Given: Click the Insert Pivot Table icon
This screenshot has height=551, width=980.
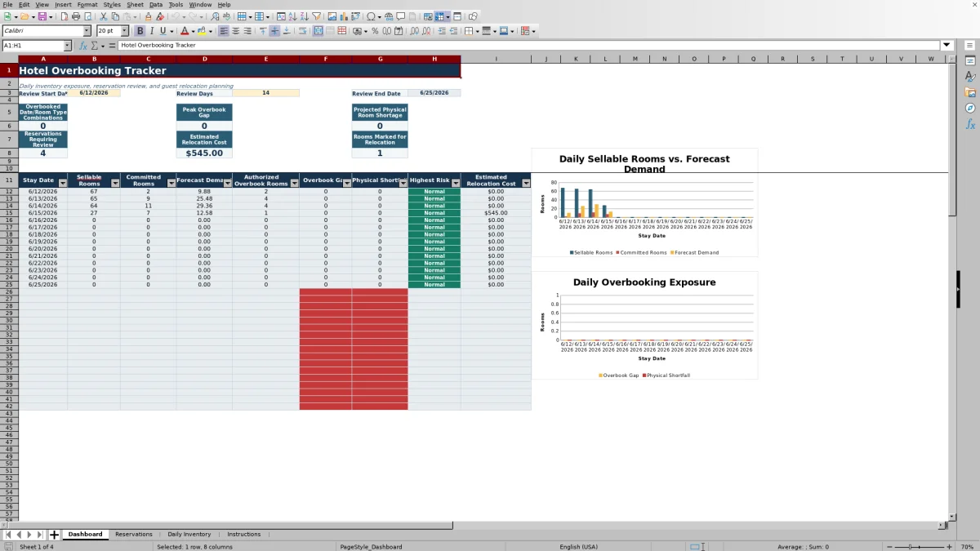Looking at the screenshot, I should [355, 16].
